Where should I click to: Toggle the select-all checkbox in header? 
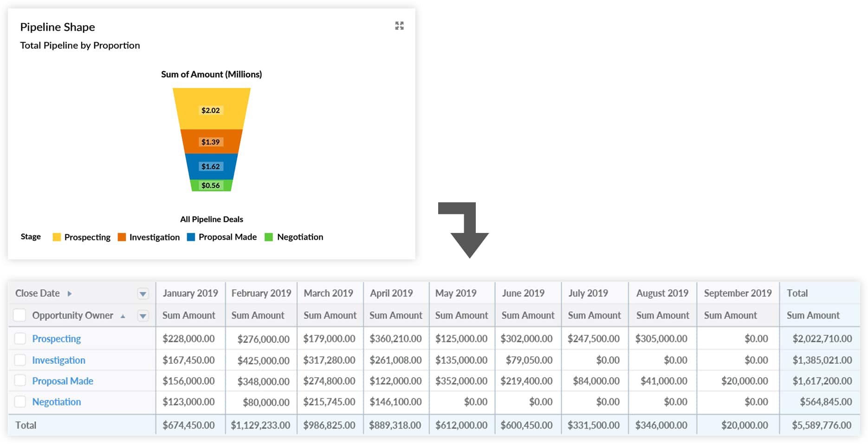(x=19, y=315)
